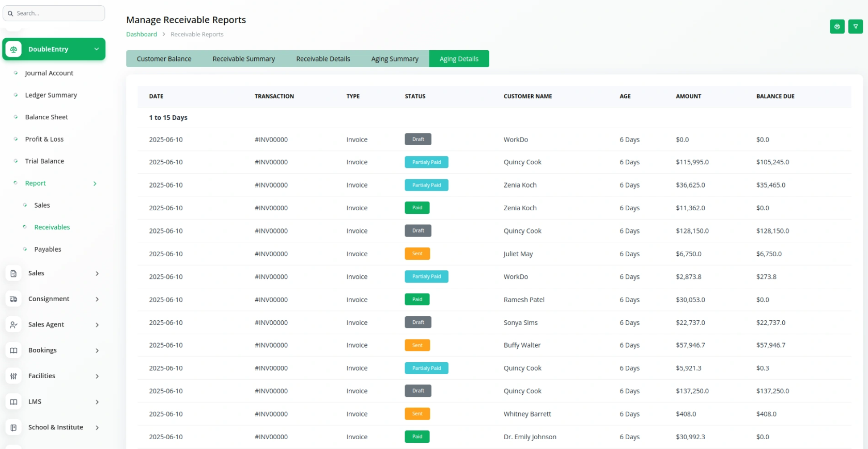Open the Receivable Details tab
The image size is (868, 449).
coord(323,59)
